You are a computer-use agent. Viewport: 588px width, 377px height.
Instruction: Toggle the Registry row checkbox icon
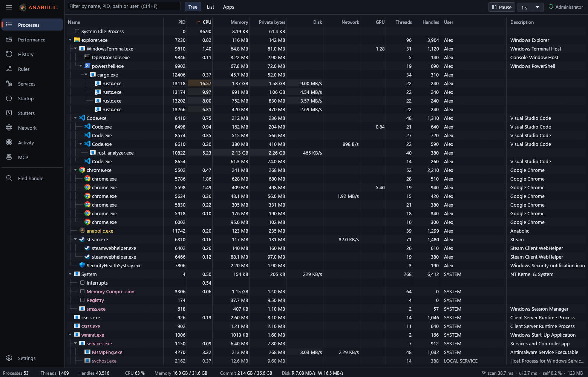click(82, 300)
